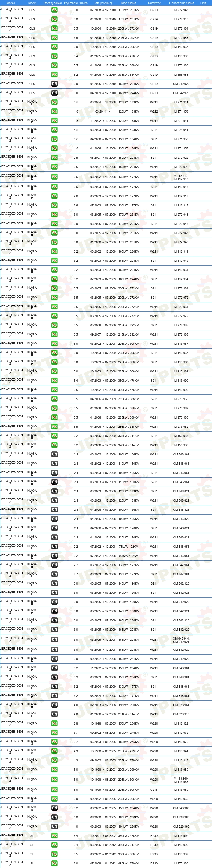Select power value 380kW / 517KM
The width and height of the screenshot is (212, 868).
tap(129, 845)
